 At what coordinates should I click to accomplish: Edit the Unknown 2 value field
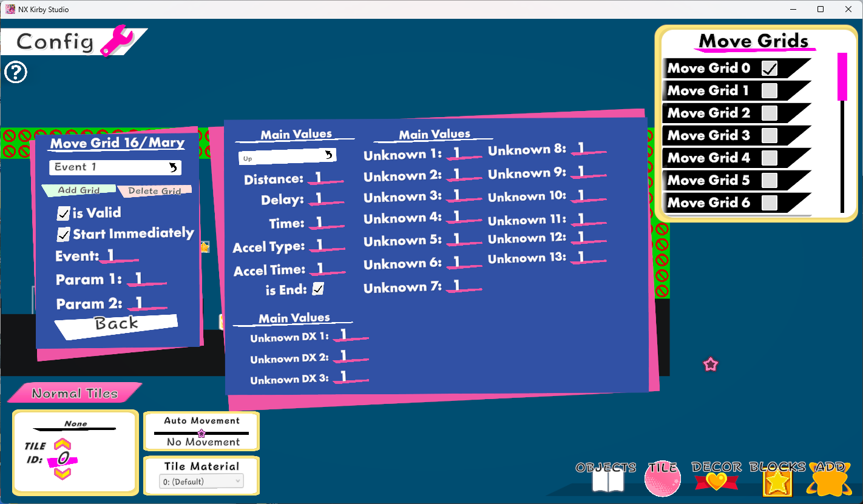pyautogui.click(x=464, y=175)
